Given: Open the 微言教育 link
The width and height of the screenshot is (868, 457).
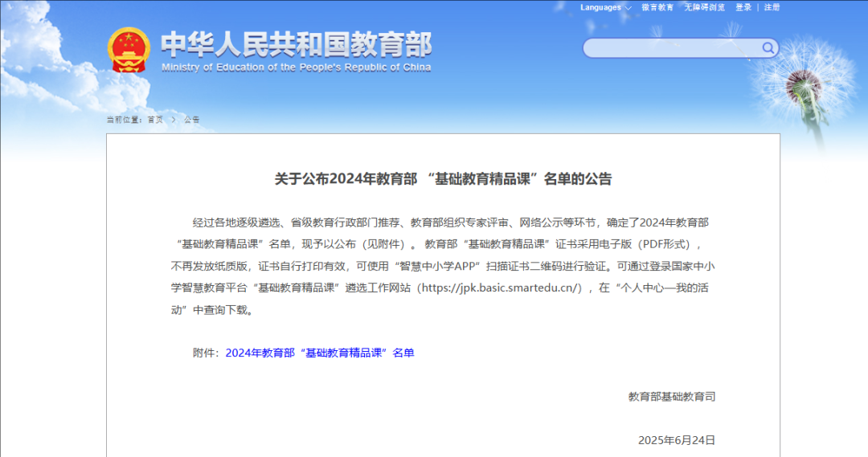Looking at the screenshot, I should (x=657, y=7).
